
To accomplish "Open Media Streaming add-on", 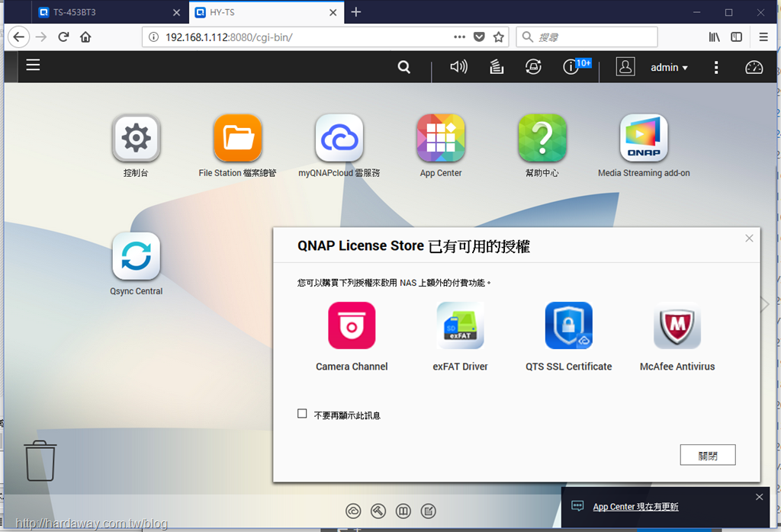I will coord(644,139).
